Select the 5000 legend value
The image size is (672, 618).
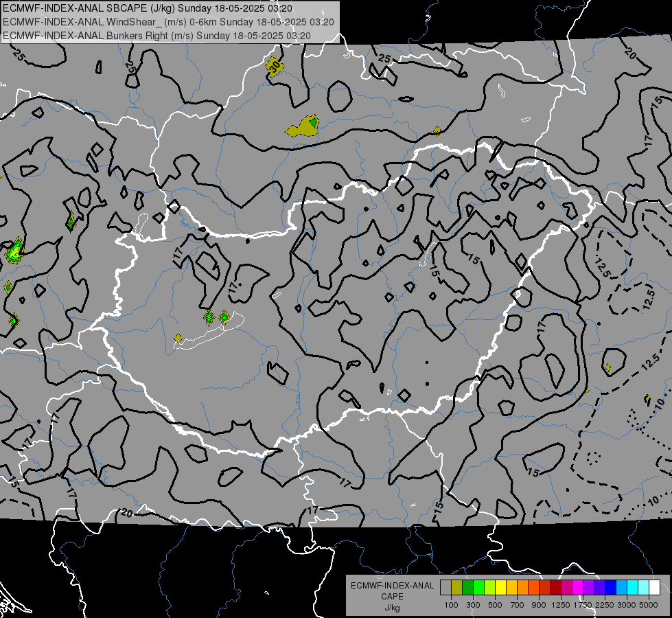pyautogui.click(x=649, y=605)
